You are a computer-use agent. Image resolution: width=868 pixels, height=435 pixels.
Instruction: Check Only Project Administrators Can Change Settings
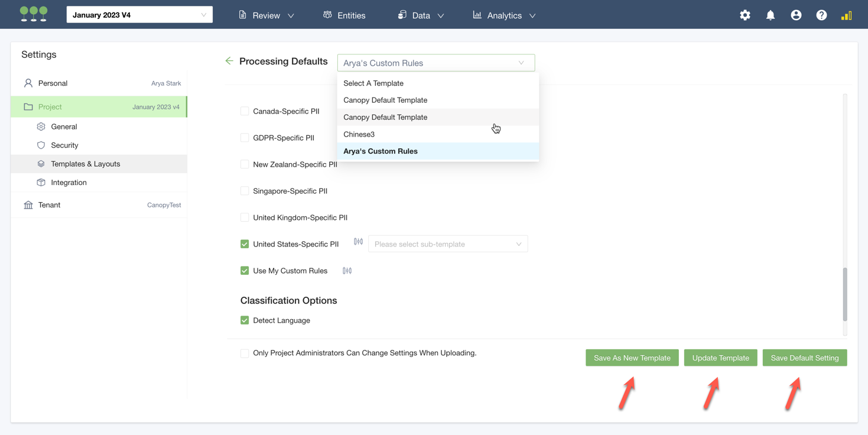coord(245,353)
